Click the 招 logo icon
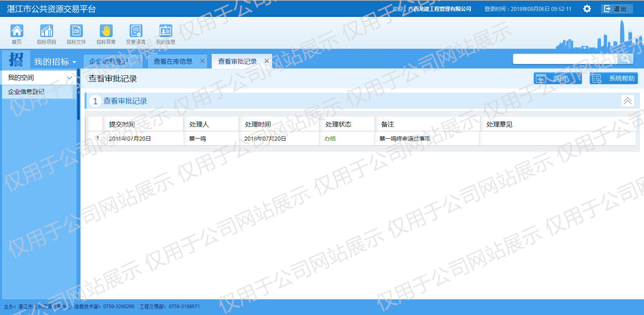Viewport: 644px width, 315px height. point(16,59)
